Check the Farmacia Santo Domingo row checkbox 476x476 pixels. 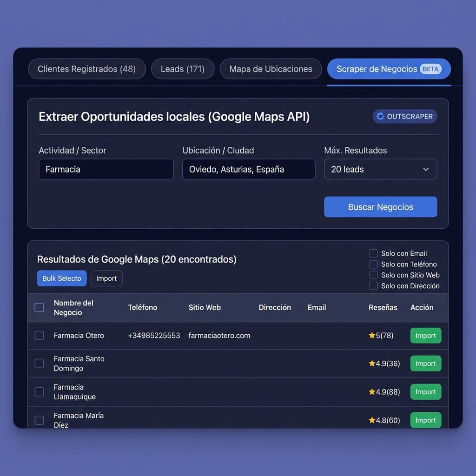click(39, 364)
